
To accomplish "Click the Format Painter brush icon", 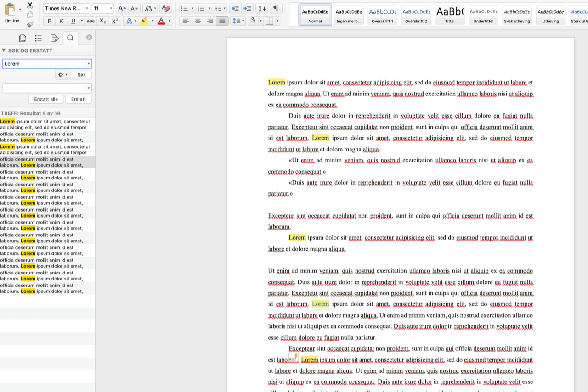I will point(30,24).
